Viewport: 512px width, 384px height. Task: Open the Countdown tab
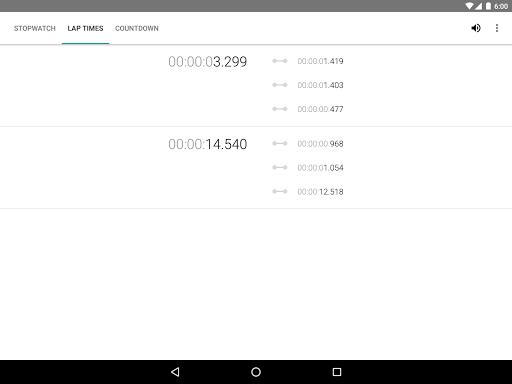tap(137, 28)
